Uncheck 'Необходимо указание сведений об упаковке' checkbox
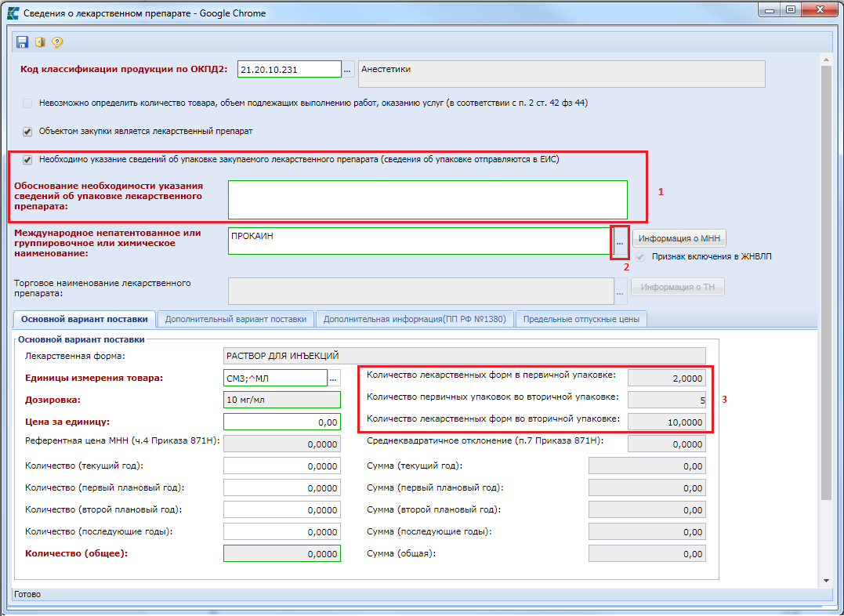The width and height of the screenshot is (844, 616). coord(27,159)
